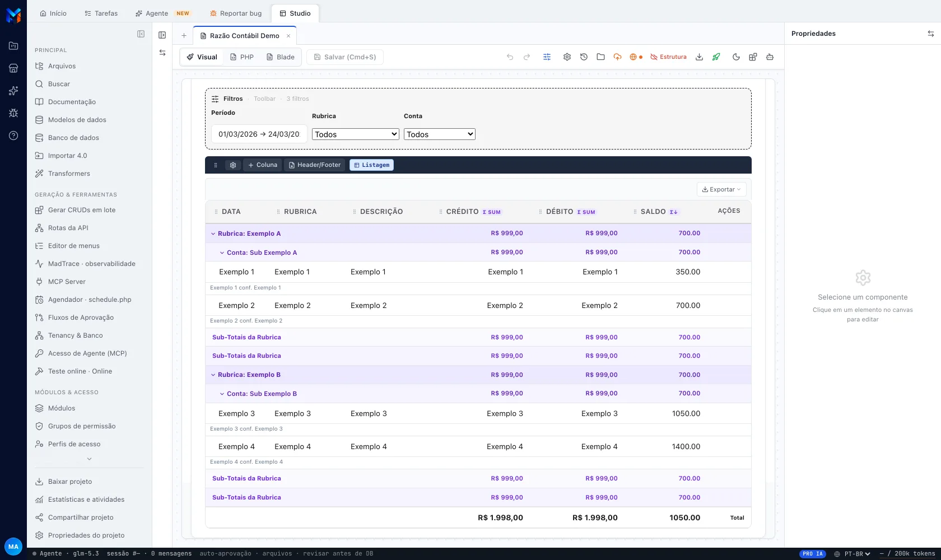Click the Período date range field
The width and height of the screenshot is (941, 560).
[x=259, y=134]
